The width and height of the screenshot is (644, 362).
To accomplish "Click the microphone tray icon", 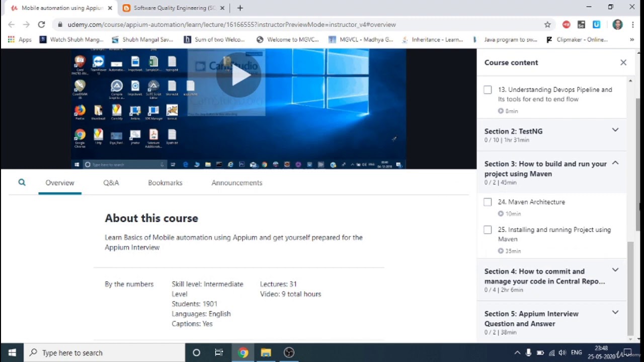I will [x=529, y=352].
